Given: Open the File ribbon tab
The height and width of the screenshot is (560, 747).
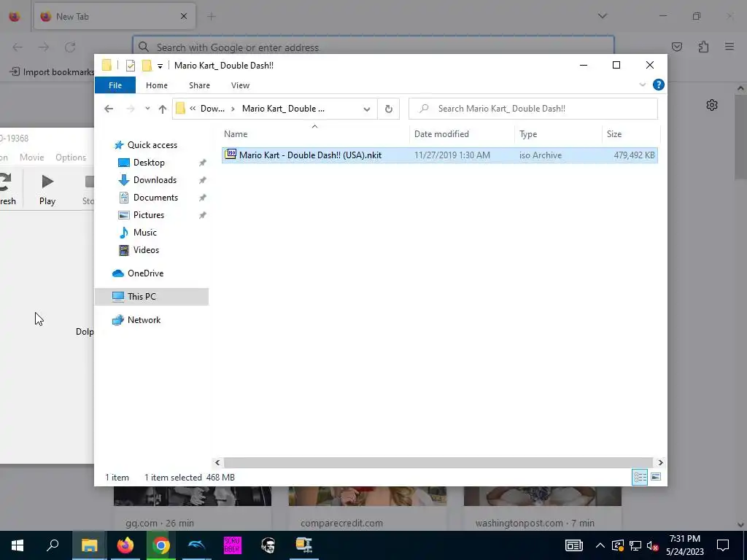Looking at the screenshot, I should tap(115, 85).
